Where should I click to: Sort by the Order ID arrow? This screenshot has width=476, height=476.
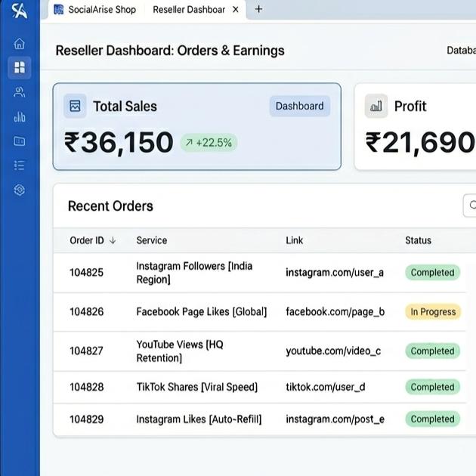pyautogui.click(x=113, y=240)
